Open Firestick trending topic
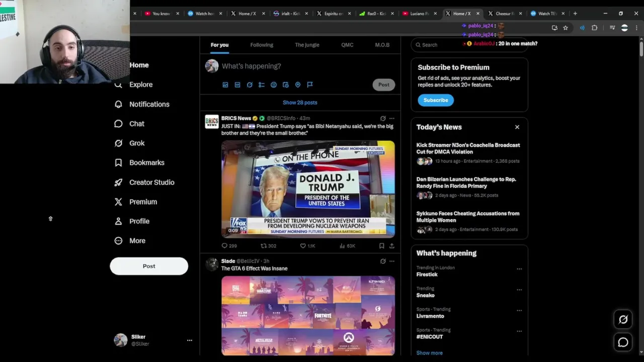 pyautogui.click(x=427, y=275)
